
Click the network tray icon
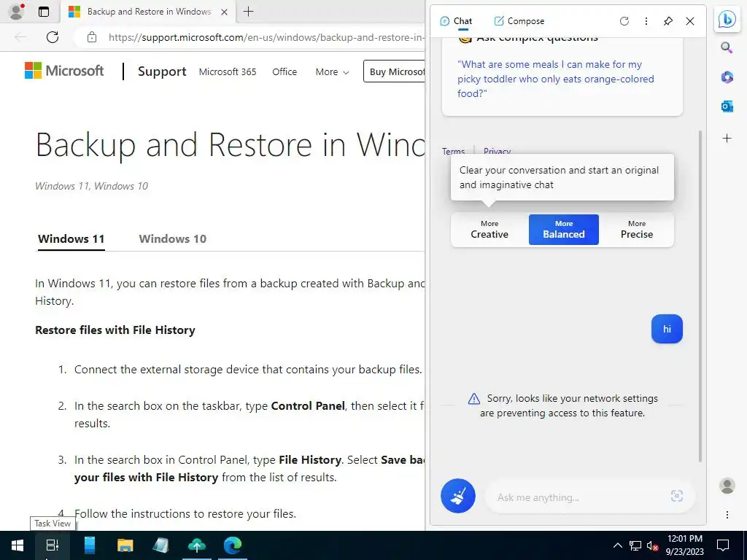[x=635, y=545]
